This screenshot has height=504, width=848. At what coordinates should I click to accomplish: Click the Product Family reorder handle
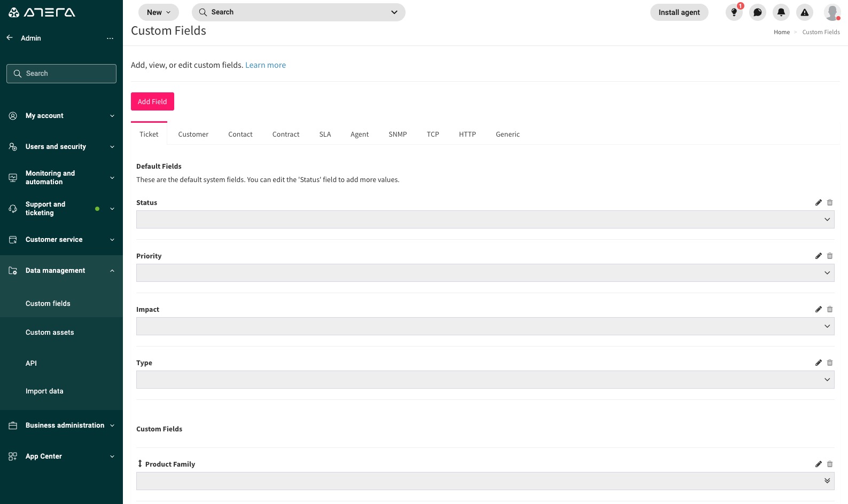click(x=140, y=463)
